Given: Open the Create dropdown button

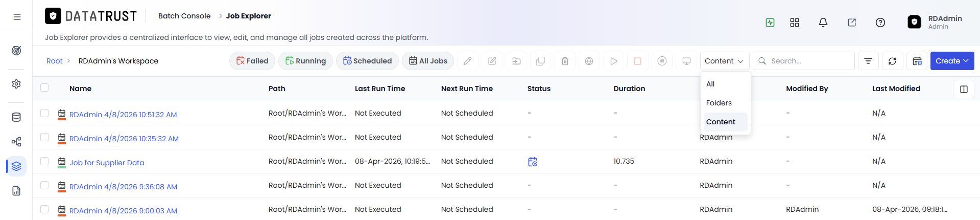Looking at the screenshot, I should [x=952, y=61].
